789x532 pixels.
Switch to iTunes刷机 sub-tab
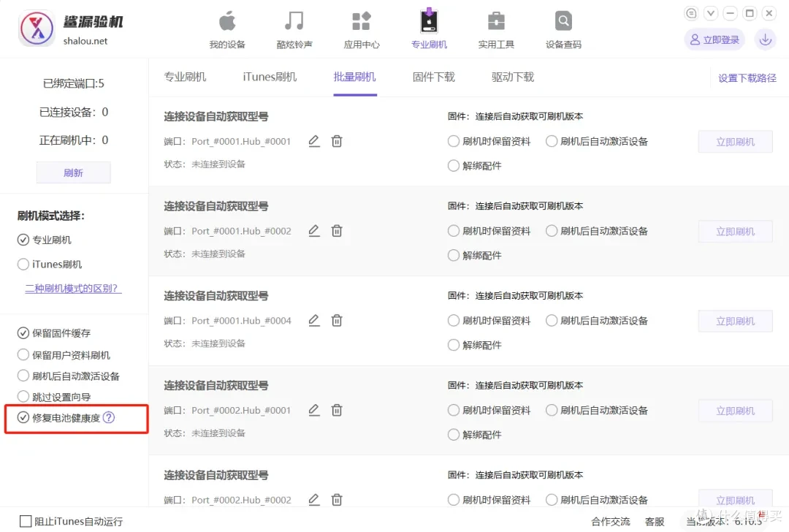coord(270,77)
